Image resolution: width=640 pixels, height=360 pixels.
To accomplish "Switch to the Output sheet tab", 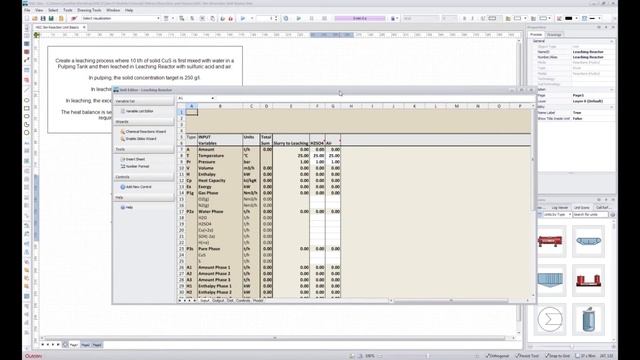I will 218,300.
